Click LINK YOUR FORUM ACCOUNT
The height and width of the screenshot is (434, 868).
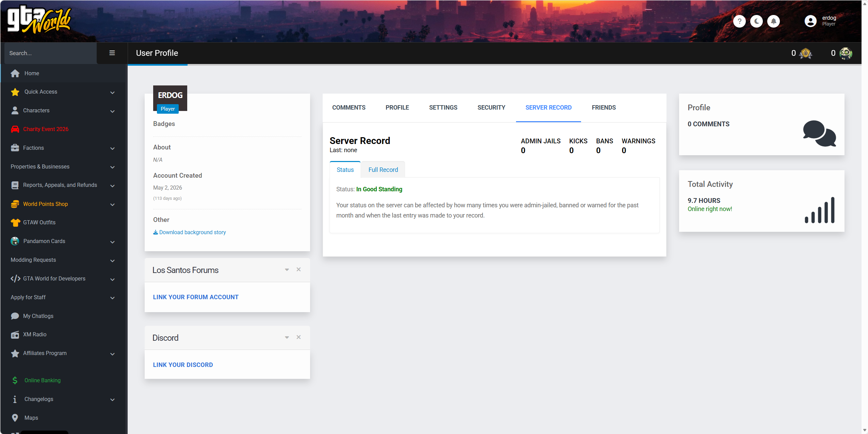[196, 297]
